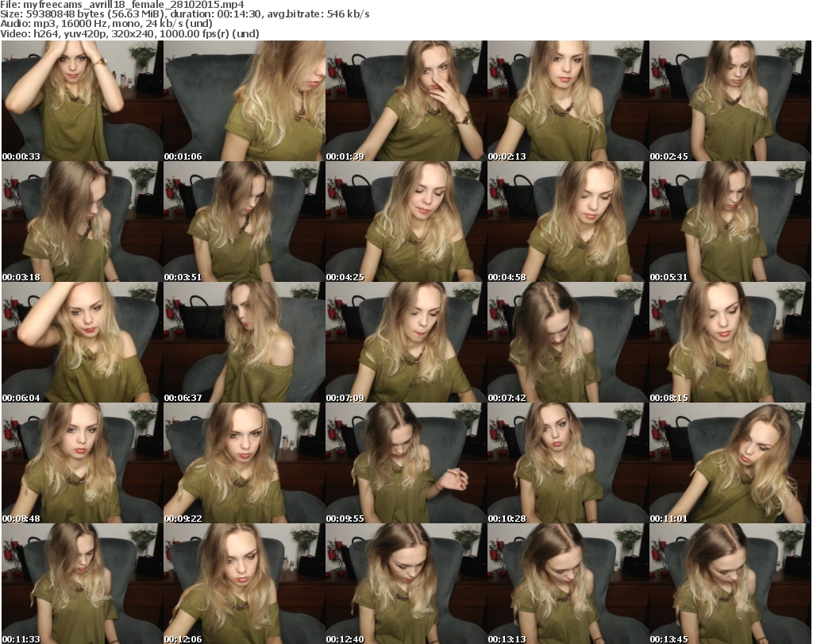Select the thumbnail timestamped 00:00:33
The height and width of the screenshot is (644, 813).
coord(82,101)
